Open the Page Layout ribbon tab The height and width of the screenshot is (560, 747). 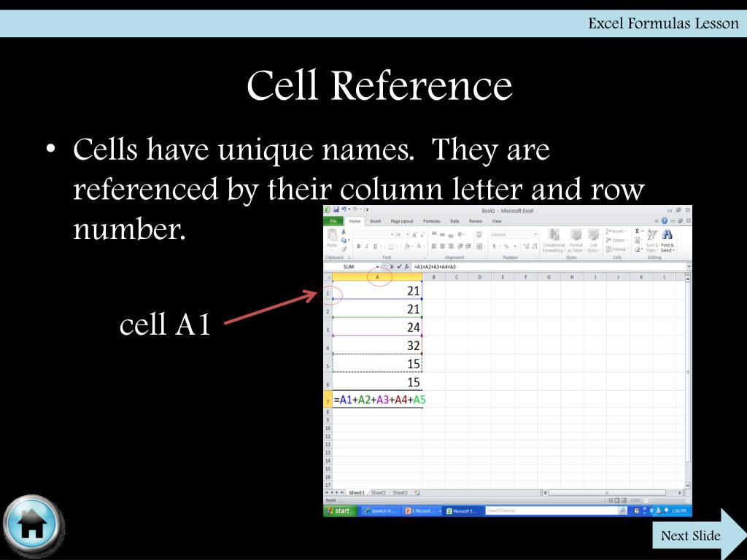point(402,222)
